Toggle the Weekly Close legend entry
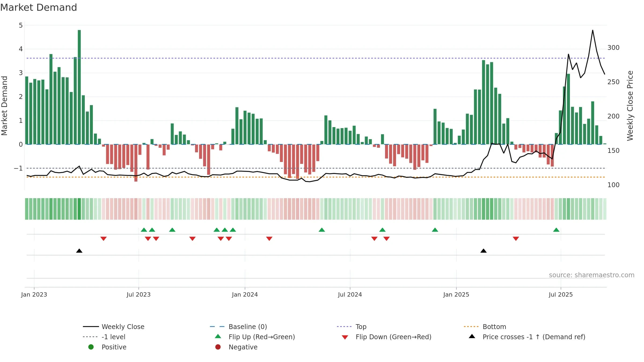This screenshot has width=644, height=362. coord(114,327)
